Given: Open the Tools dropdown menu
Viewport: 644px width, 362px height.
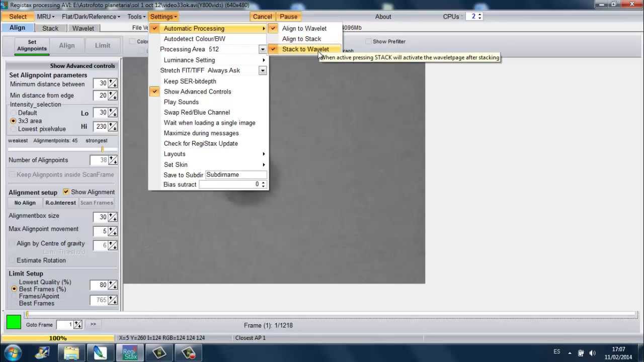Looking at the screenshot, I should [x=136, y=17].
